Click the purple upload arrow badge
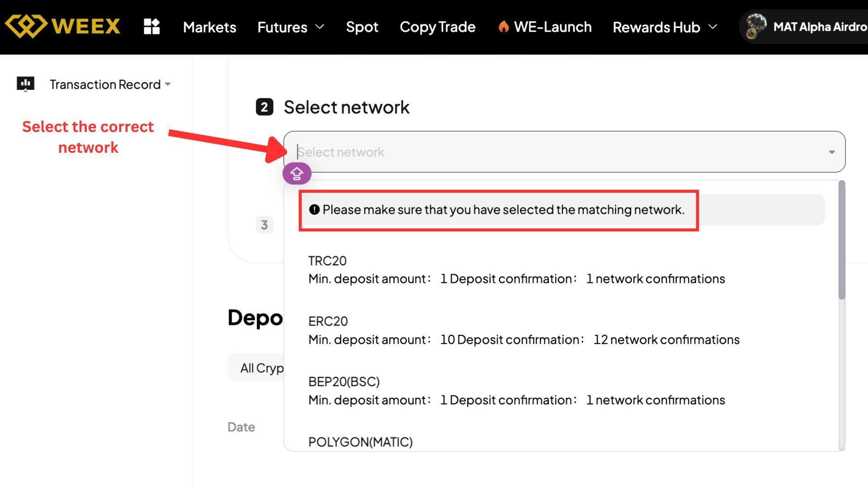 pyautogui.click(x=297, y=174)
